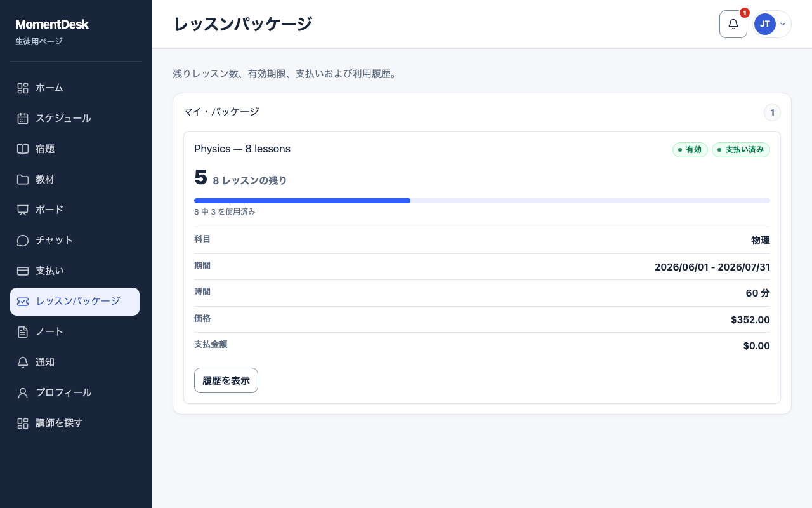
Task: Expand the user menu chevron beside JT
Action: [x=783, y=24]
